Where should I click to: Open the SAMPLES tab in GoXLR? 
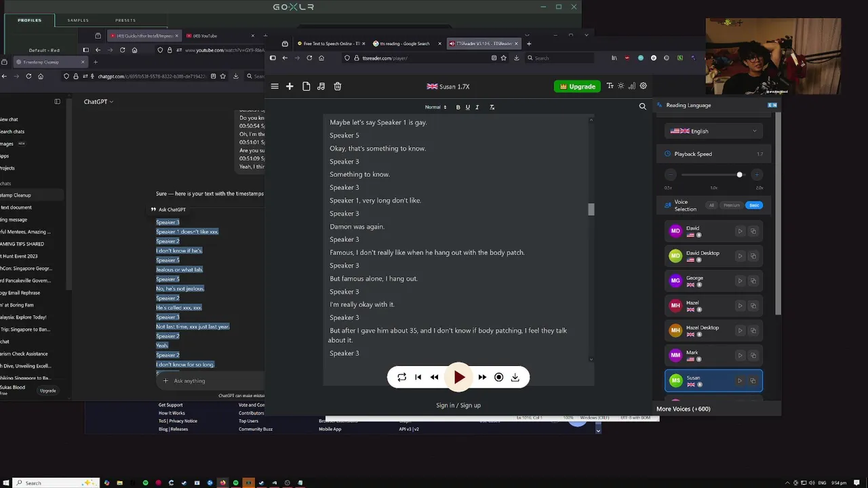(x=78, y=20)
